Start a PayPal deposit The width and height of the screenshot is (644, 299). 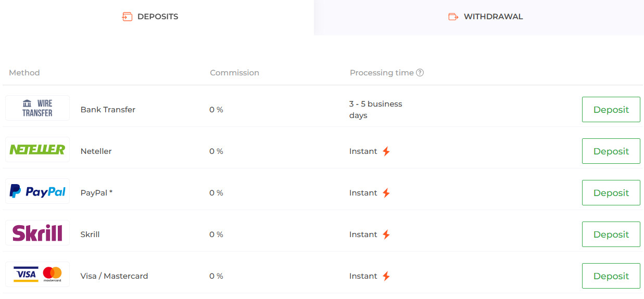(x=611, y=193)
